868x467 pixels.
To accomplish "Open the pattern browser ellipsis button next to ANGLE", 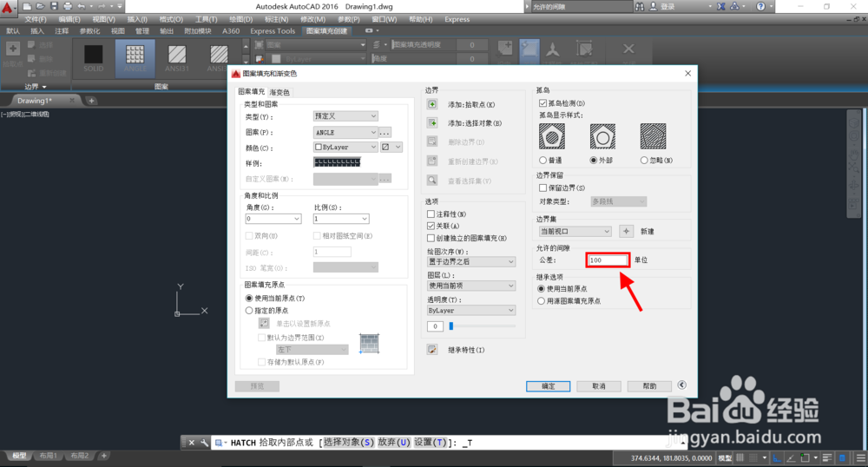I will click(x=385, y=132).
